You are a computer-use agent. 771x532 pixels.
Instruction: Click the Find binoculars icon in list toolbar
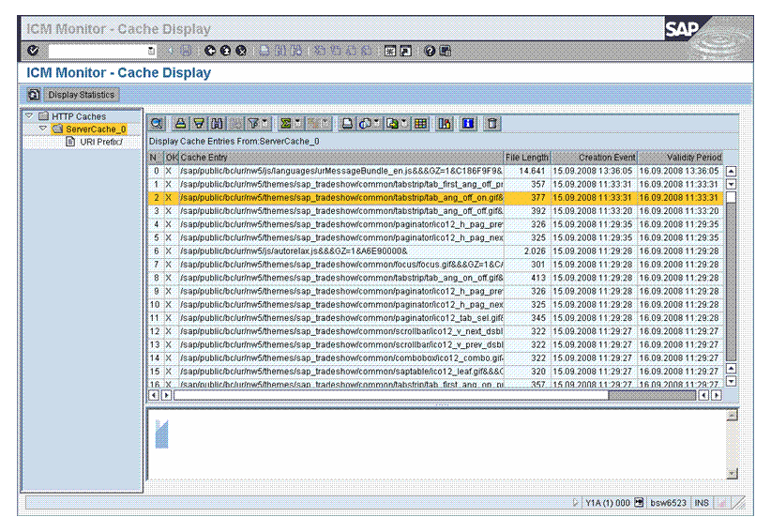(217, 124)
